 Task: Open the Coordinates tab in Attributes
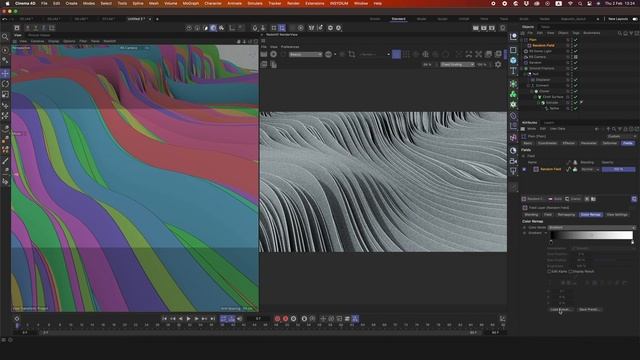point(547,143)
